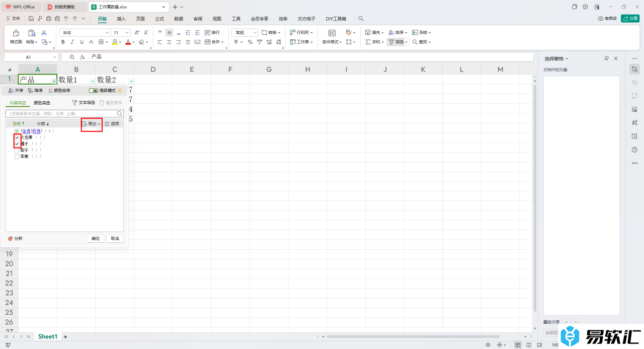
Task: Click the percent style icon
Action: pyautogui.click(x=250, y=42)
